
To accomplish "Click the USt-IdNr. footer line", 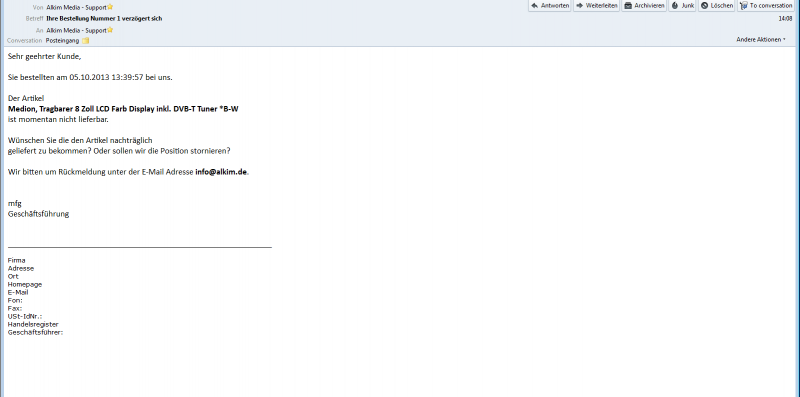I will [24, 316].
